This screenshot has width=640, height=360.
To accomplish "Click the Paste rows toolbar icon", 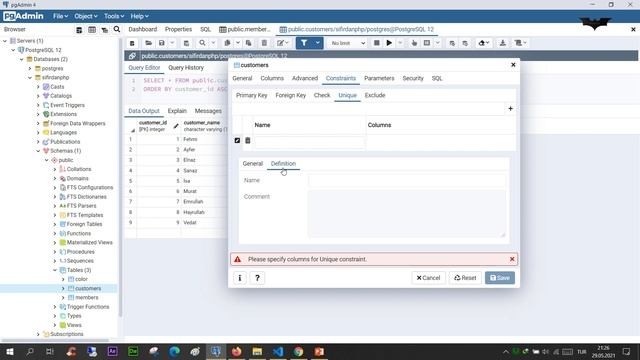I will [x=248, y=43].
